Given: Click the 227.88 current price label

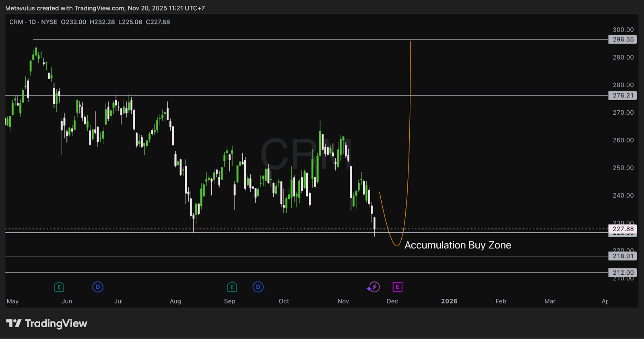Looking at the screenshot, I should 623,229.
